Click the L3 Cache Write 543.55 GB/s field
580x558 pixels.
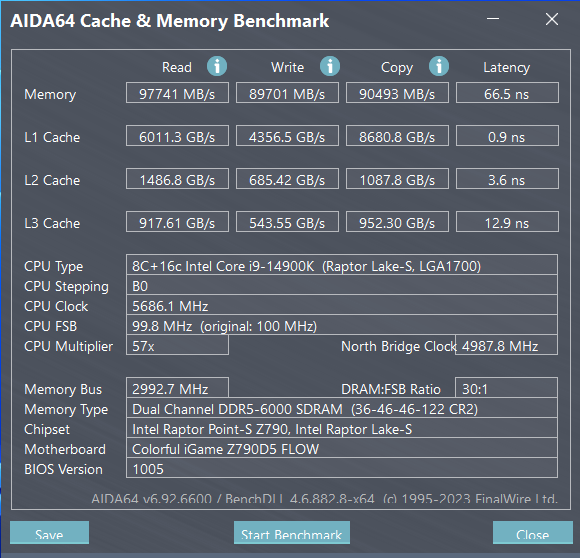pyautogui.click(x=287, y=221)
